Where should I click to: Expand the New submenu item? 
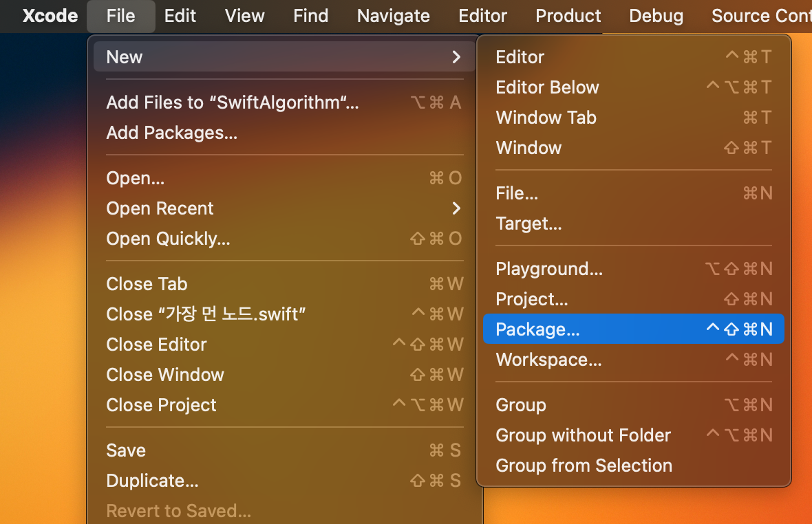coord(284,57)
